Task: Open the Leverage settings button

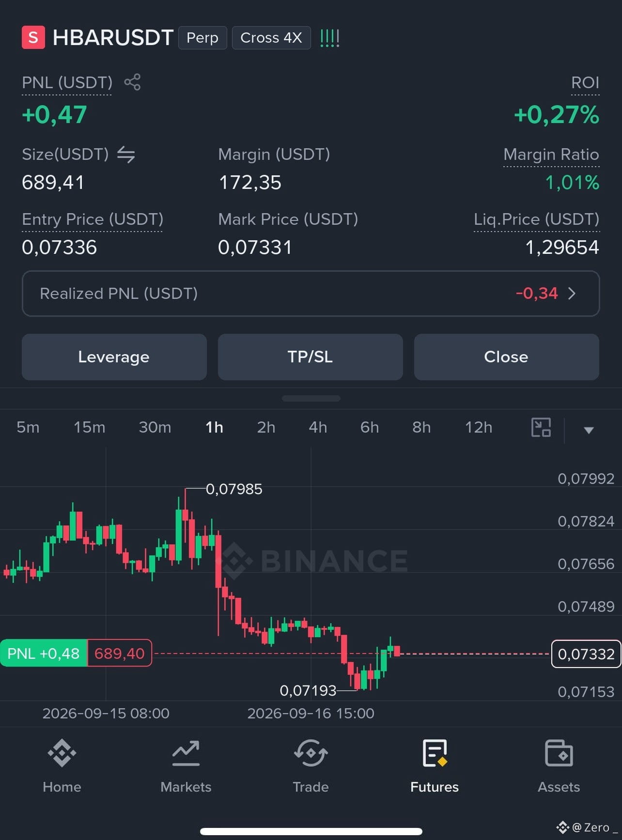Action: click(114, 357)
